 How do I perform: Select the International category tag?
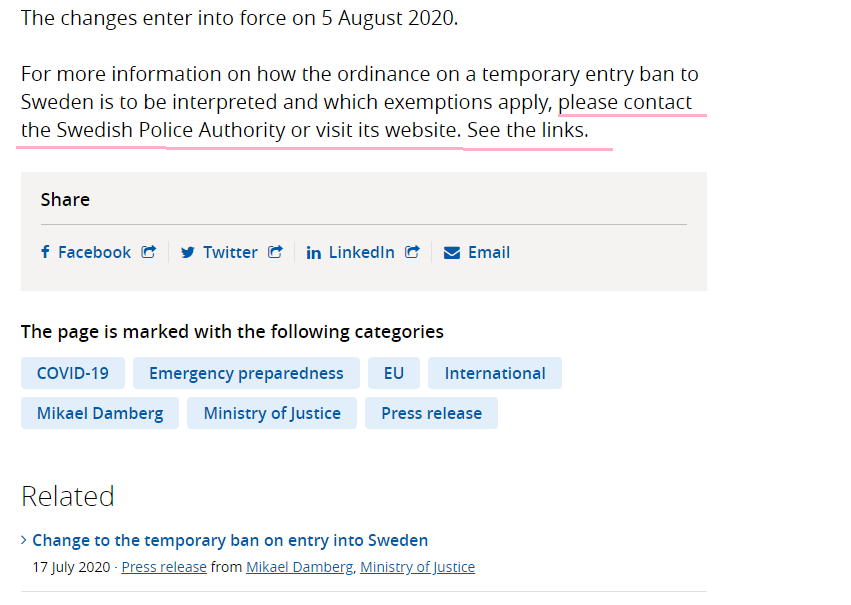495,373
